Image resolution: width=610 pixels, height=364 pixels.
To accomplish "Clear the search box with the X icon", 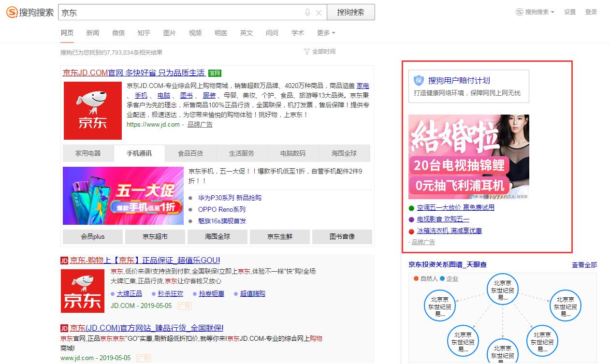I will click(318, 12).
